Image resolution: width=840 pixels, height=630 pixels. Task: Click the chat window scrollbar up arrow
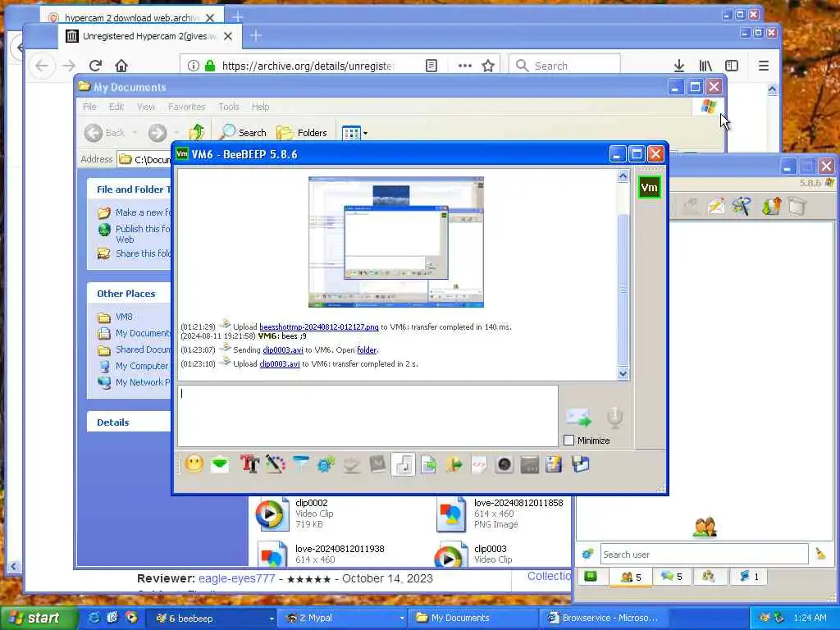click(x=623, y=176)
